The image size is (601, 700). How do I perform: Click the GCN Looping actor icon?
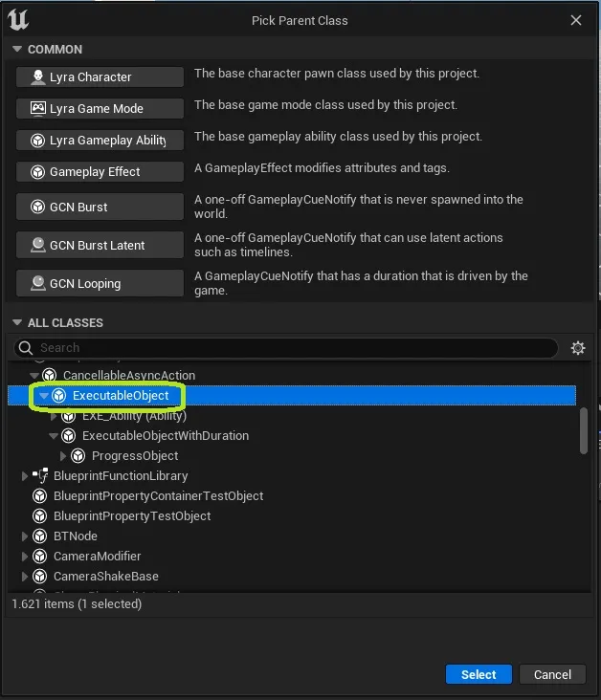click(38, 283)
